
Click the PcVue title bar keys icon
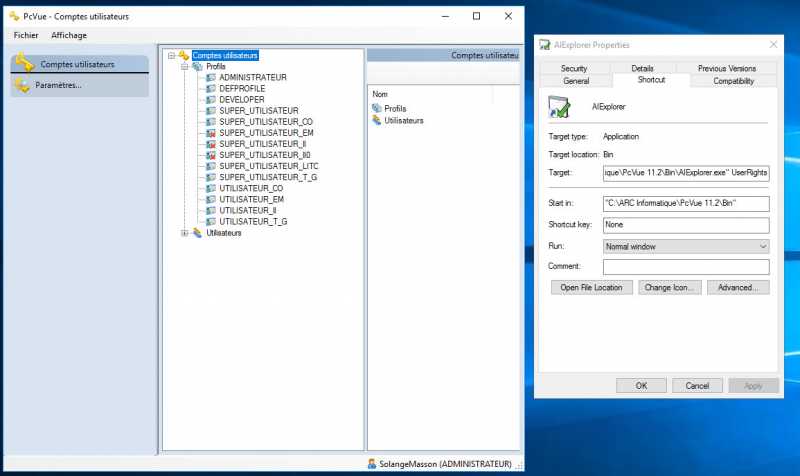pos(14,16)
